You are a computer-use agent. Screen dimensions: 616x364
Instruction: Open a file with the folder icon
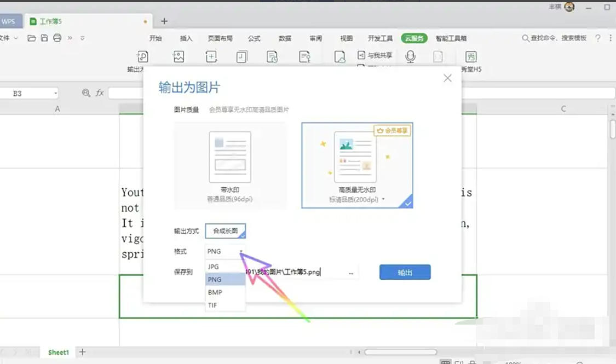tap(32, 38)
